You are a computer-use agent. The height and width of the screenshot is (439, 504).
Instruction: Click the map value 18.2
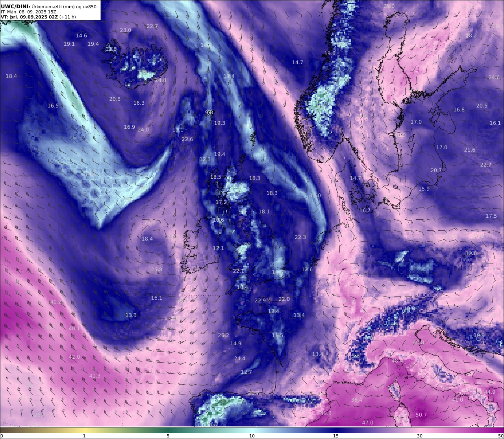(471, 36)
